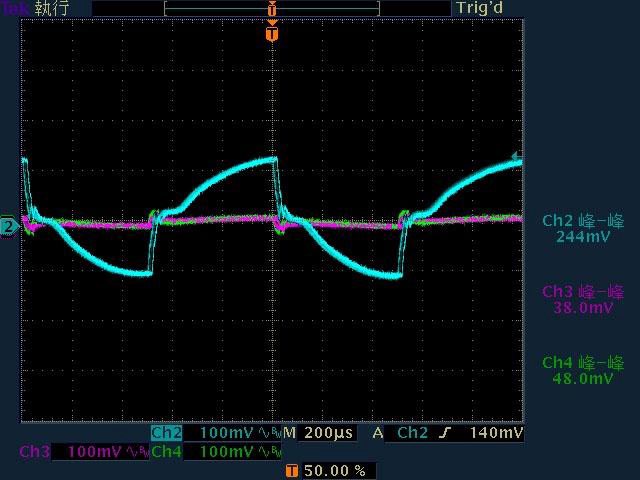
Task: Click the orange T icon beside 50.00 %
Action: [292, 470]
